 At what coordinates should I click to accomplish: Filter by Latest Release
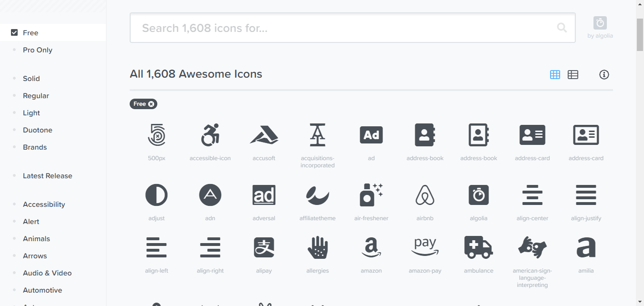[48, 176]
